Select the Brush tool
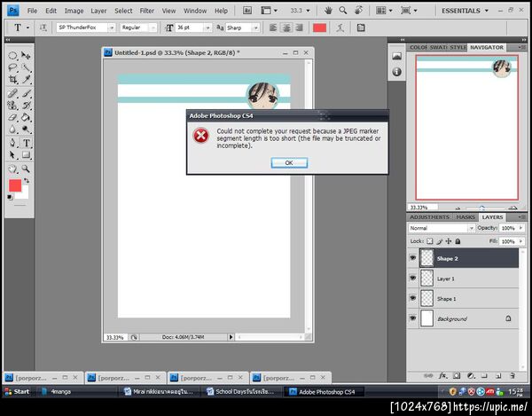Viewport: 532px width, 416px height. [x=26, y=93]
